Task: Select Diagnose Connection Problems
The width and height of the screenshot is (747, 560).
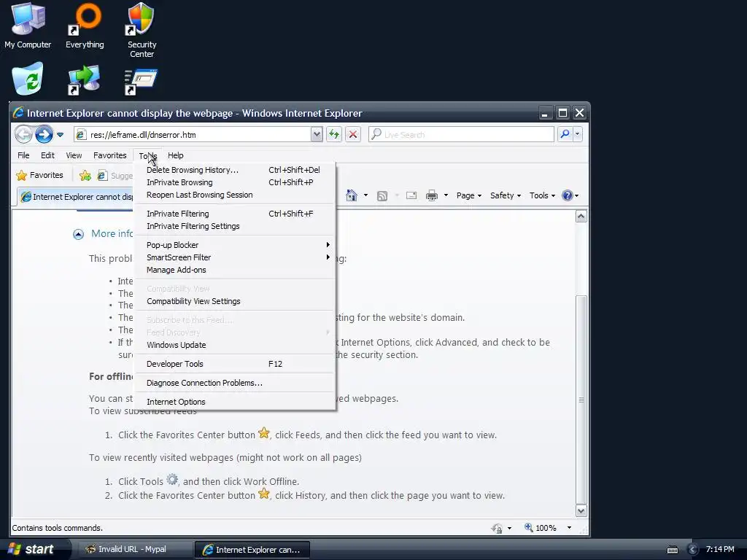Action: 235,384
